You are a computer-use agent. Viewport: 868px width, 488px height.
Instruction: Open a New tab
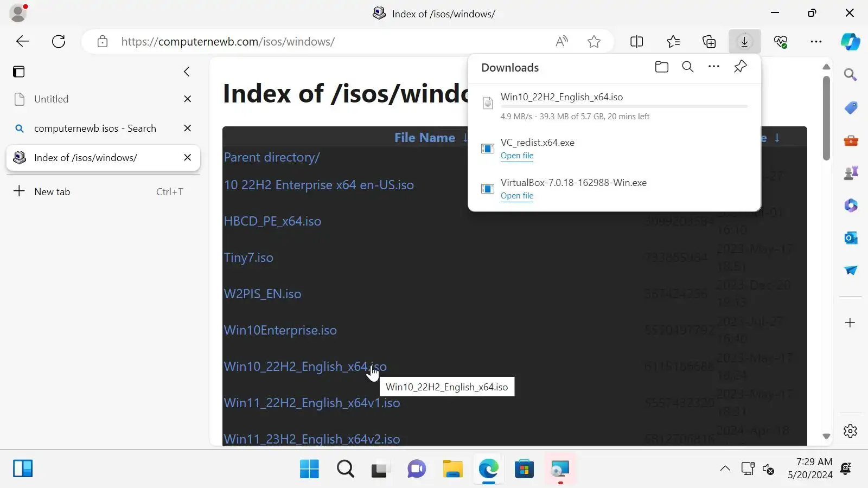(103, 191)
